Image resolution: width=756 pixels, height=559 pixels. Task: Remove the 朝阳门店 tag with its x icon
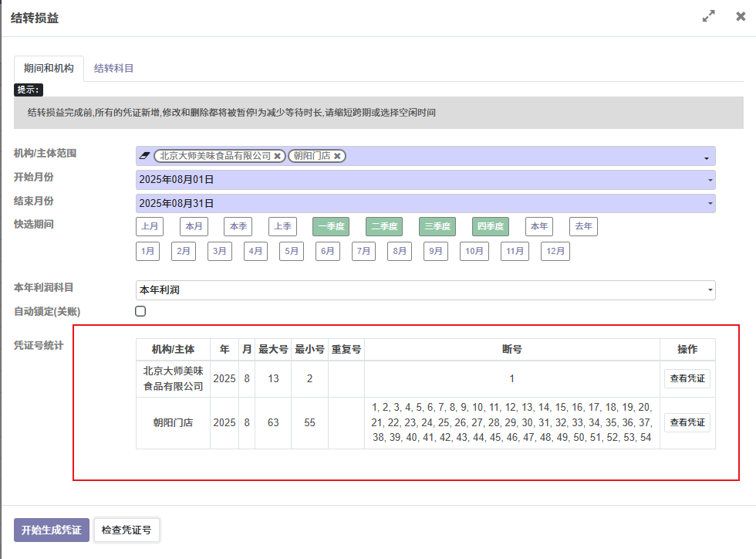pos(337,156)
